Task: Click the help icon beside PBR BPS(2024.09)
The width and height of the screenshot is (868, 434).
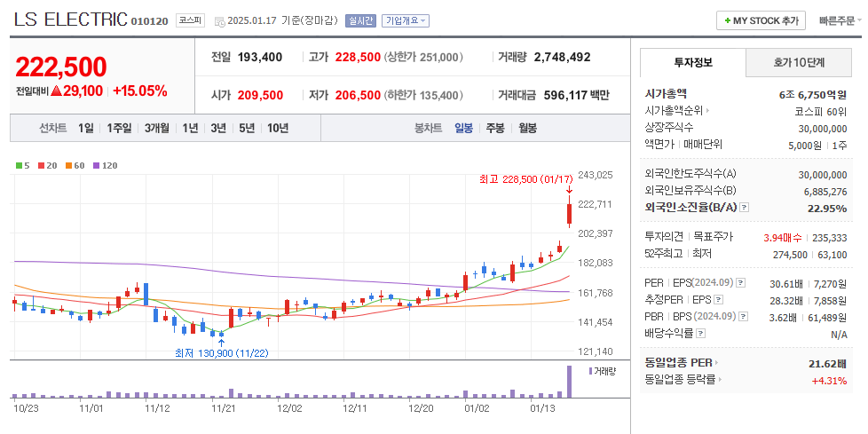Action: 744,317
